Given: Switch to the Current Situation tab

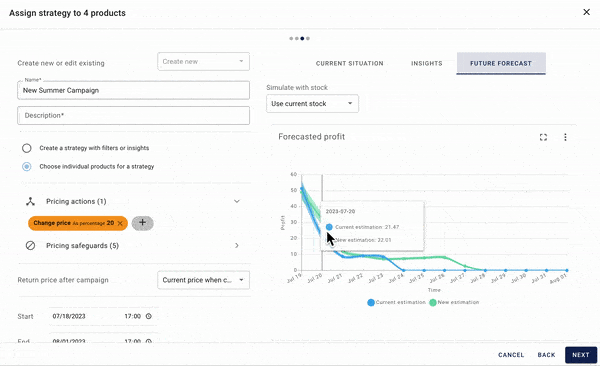Looking at the screenshot, I should pos(349,63).
